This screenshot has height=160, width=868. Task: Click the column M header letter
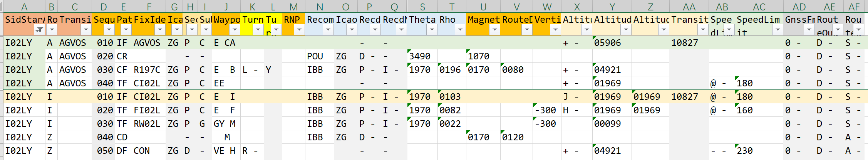click(293, 7)
